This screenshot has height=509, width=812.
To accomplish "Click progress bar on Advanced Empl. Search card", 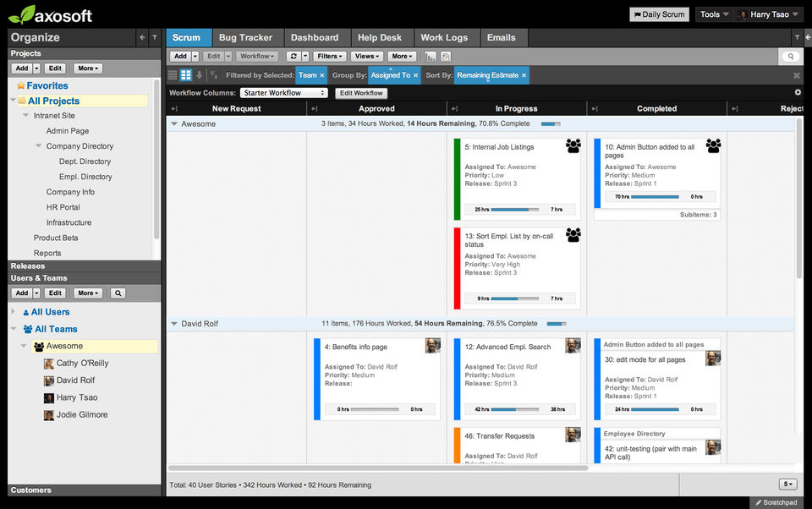I will [515, 409].
